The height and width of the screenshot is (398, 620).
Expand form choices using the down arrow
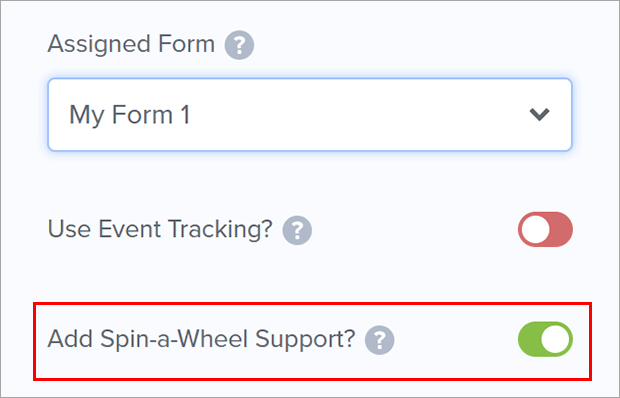pos(539,115)
